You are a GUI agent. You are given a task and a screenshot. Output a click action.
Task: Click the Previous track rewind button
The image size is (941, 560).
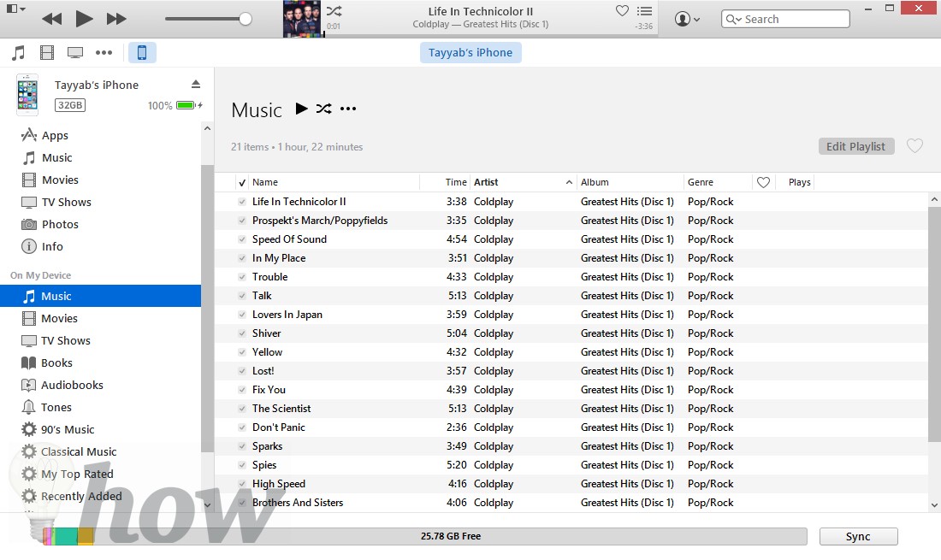(x=52, y=19)
